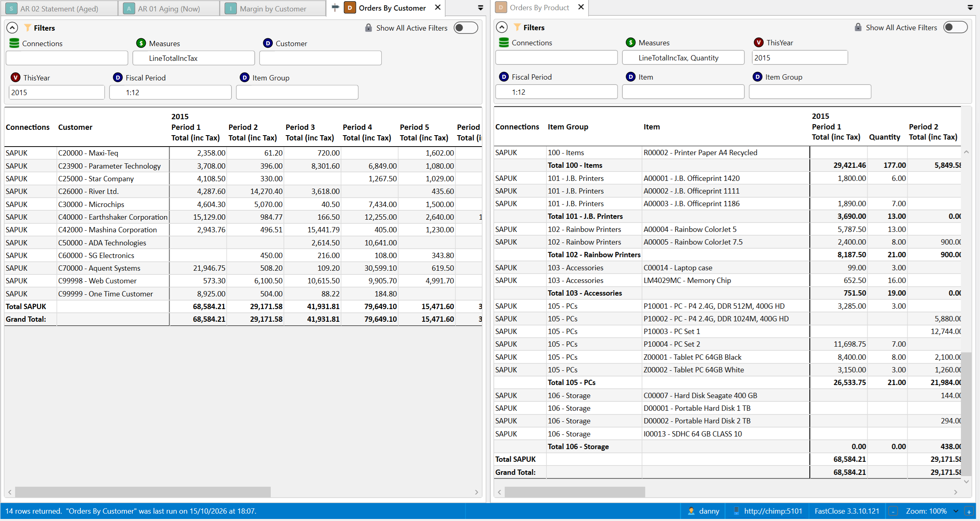Click the Customer filter input field
This screenshot has width=980, height=521.
pos(321,58)
